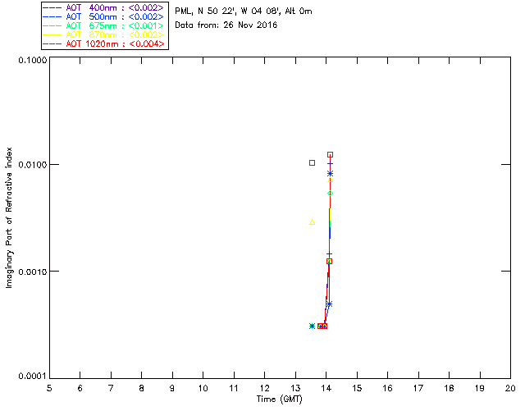The width and height of the screenshot is (525, 420).
Task: Click the isolated yellow triangle marker near 13.5
Action: pyautogui.click(x=312, y=222)
